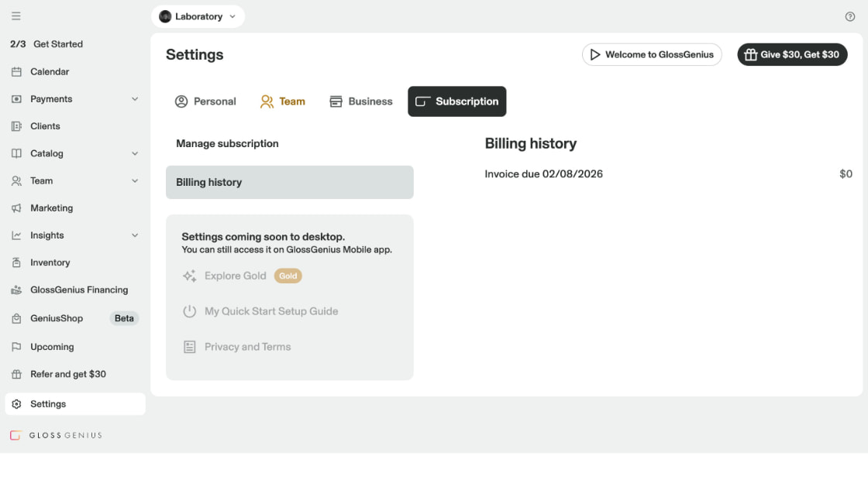Expand the Team sidebar section
Screen dimensions: 868x487
(x=135, y=180)
